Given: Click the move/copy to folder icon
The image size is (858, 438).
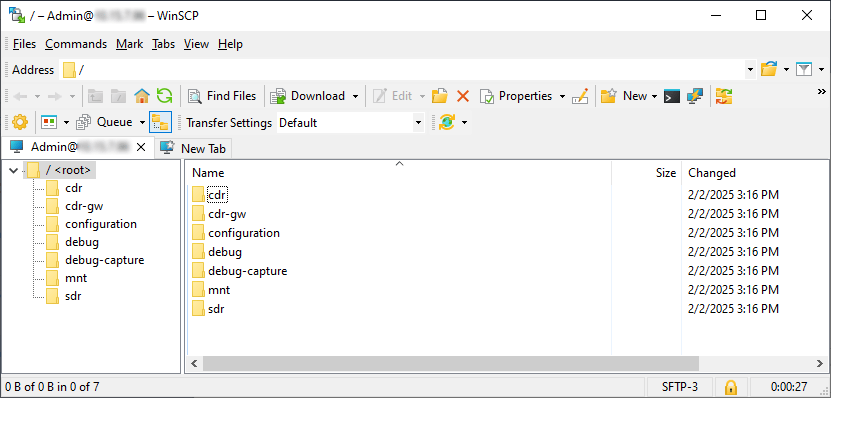Looking at the screenshot, I should pos(440,96).
